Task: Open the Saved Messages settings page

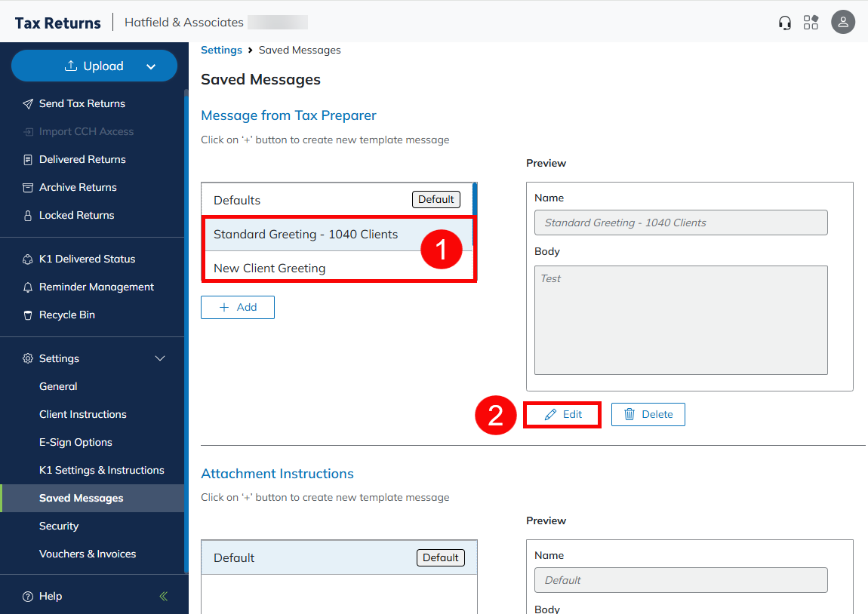Action: pyautogui.click(x=81, y=498)
